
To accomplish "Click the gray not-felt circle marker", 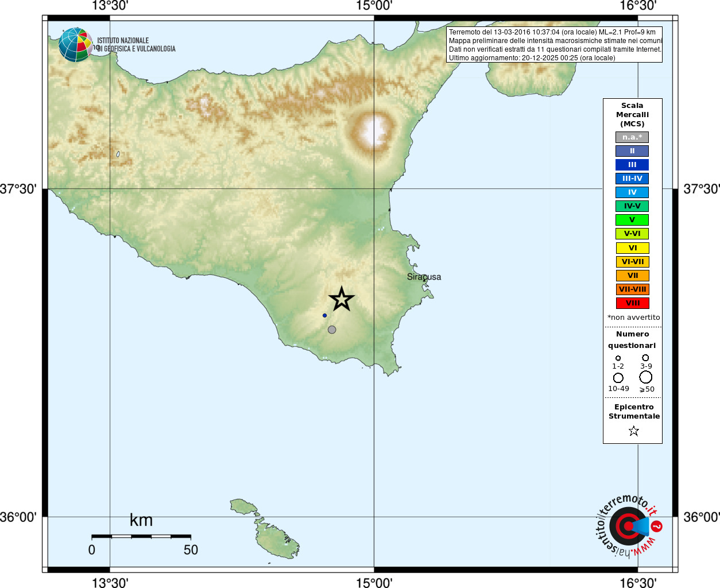I will point(332,330).
